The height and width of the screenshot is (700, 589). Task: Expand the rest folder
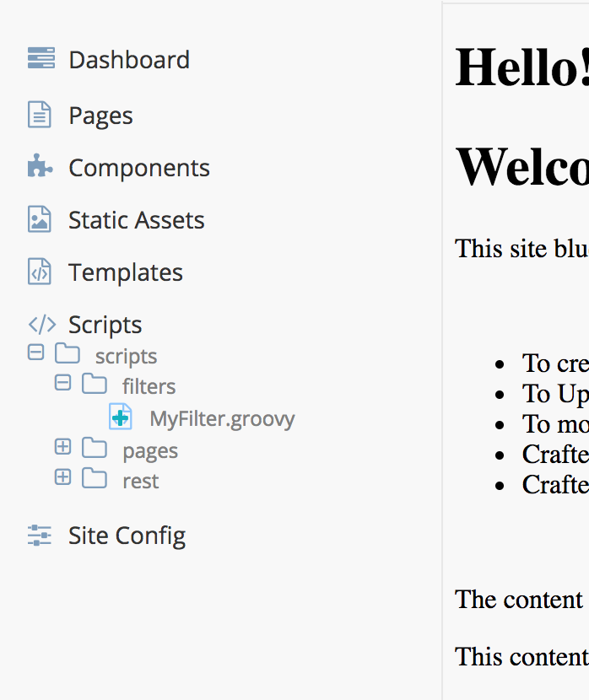click(x=62, y=477)
